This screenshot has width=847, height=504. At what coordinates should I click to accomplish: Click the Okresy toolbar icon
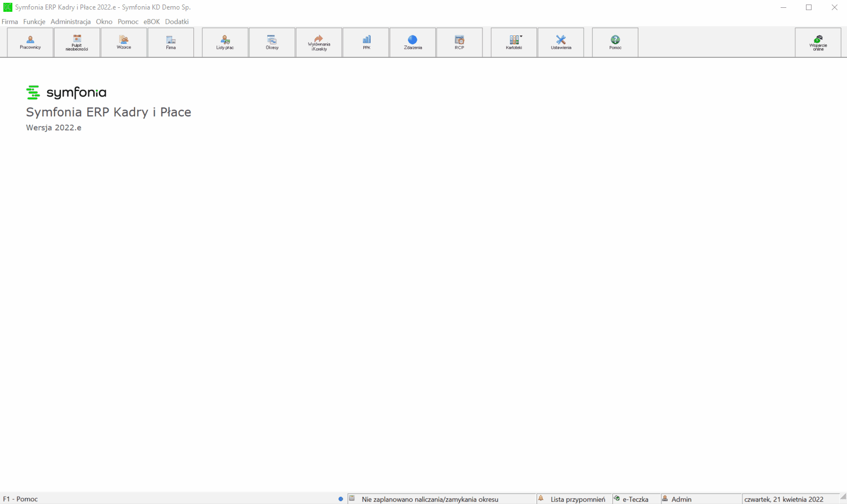click(272, 42)
